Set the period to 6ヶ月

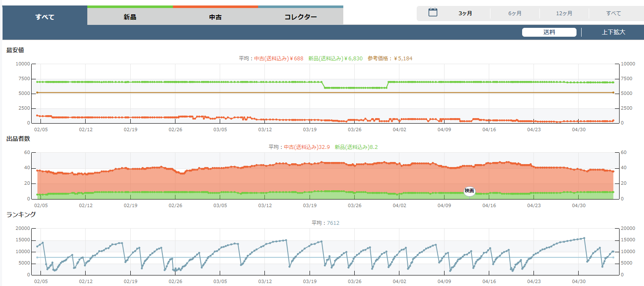click(x=515, y=13)
